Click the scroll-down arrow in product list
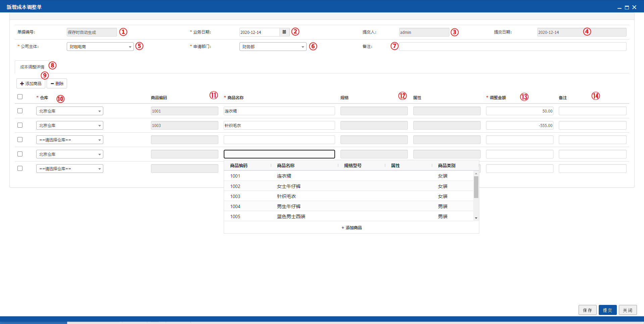The width and height of the screenshot is (644, 324). coord(476,218)
